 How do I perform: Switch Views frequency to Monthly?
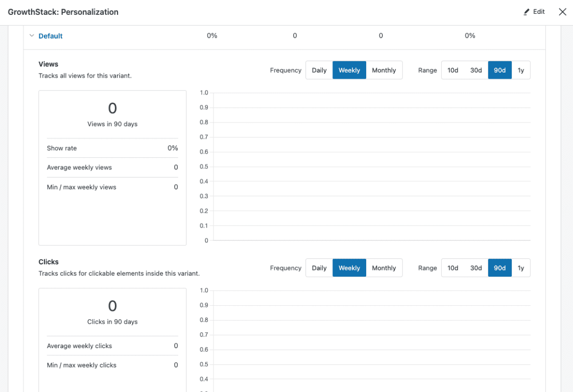384,70
